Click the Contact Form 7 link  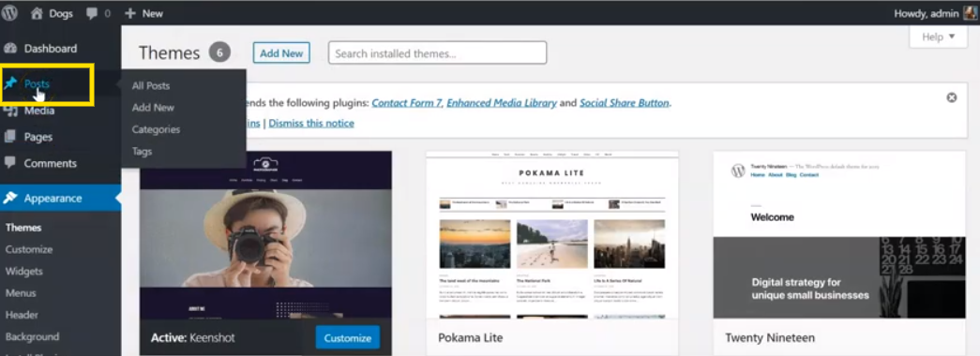tap(406, 103)
